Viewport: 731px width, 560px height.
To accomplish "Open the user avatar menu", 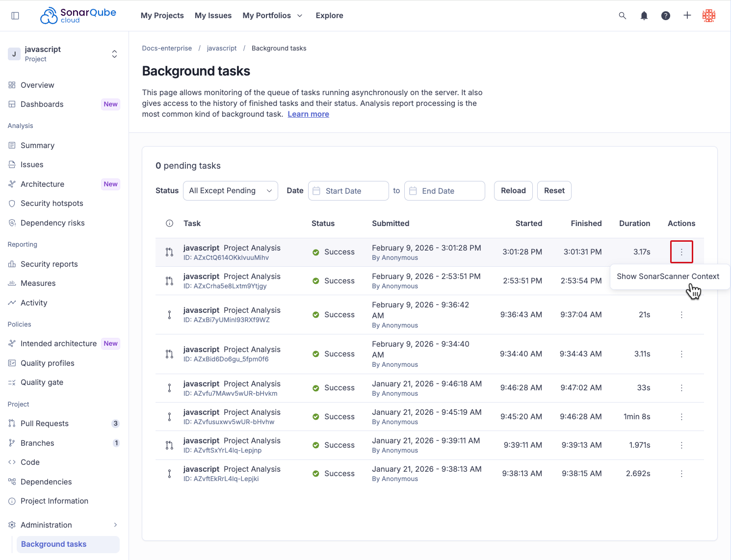I will point(709,16).
